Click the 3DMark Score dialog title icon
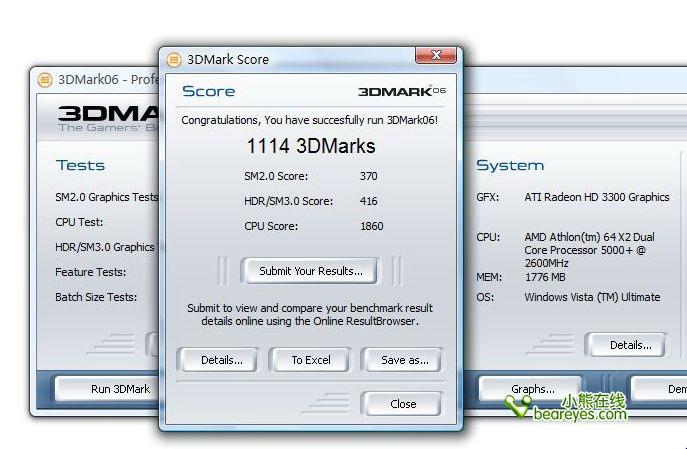Screen dimensions: 687x449 click(174, 59)
